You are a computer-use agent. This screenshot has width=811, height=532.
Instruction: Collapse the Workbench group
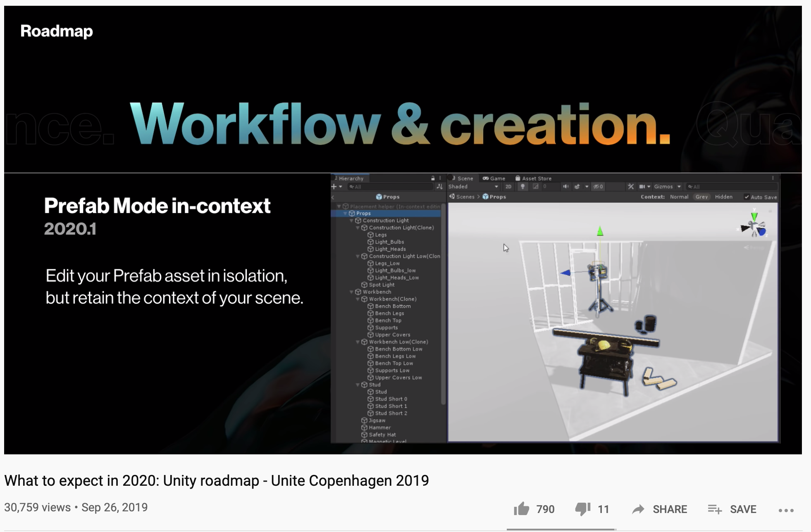click(x=352, y=292)
